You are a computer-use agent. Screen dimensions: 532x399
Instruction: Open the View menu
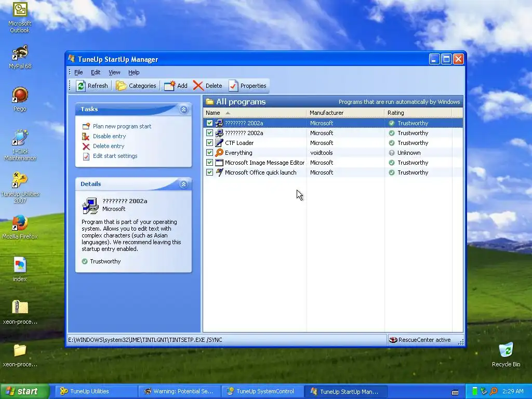point(114,72)
